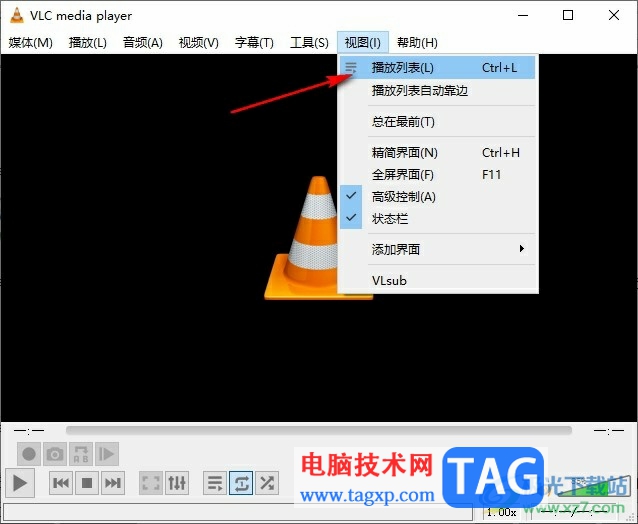
Task: Click the seek progress bar
Action: pos(319,430)
